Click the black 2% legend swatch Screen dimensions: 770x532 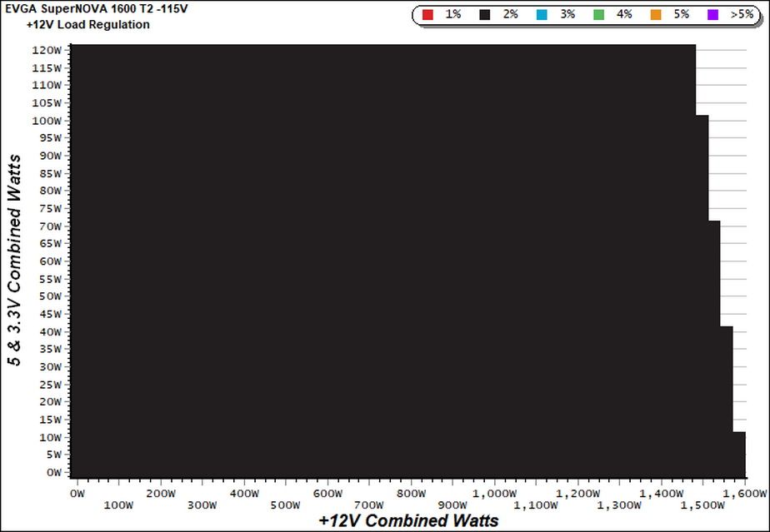point(485,15)
